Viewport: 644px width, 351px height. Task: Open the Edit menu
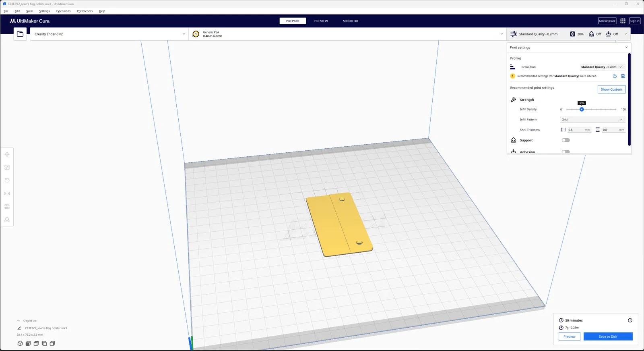tap(17, 11)
